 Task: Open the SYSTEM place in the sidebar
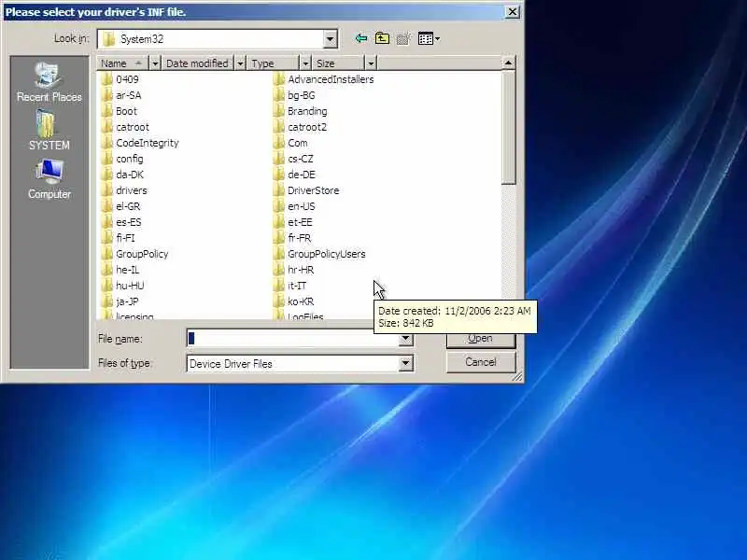pos(49,131)
